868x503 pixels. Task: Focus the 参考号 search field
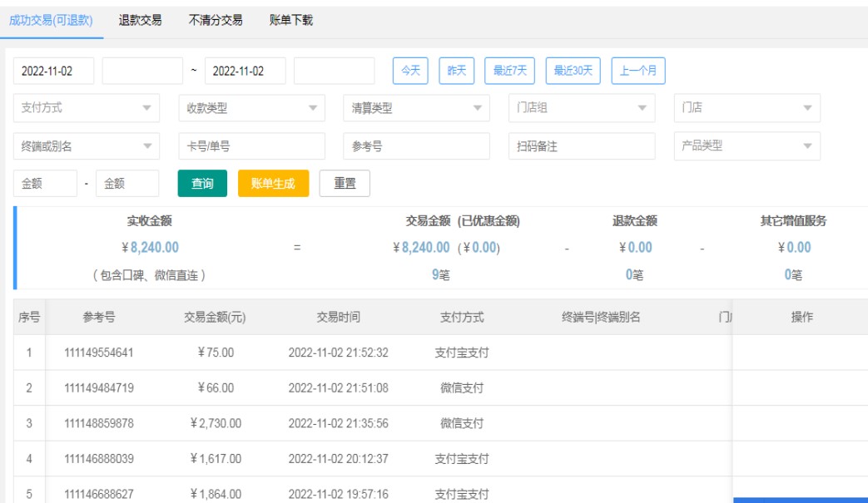[415, 145]
